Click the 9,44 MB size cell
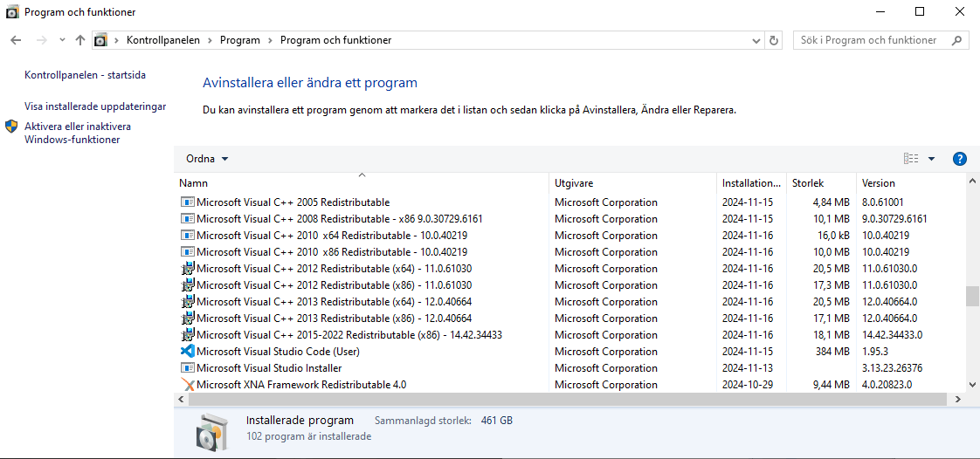The width and height of the screenshot is (980, 459). point(831,385)
